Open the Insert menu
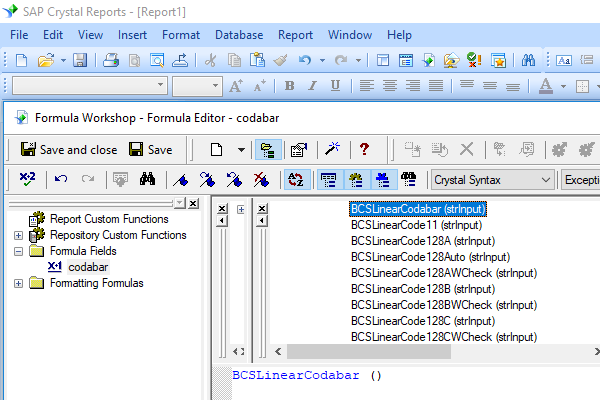600x400 pixels. [x=132, y=35]
